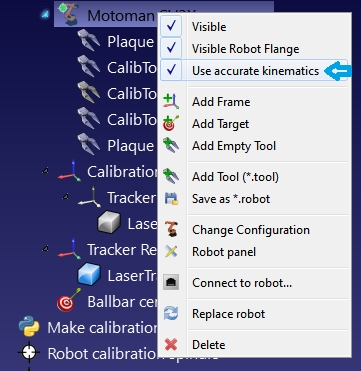Click the Robot panel pencil icon
361x371 pixels.
coord(171,251)
